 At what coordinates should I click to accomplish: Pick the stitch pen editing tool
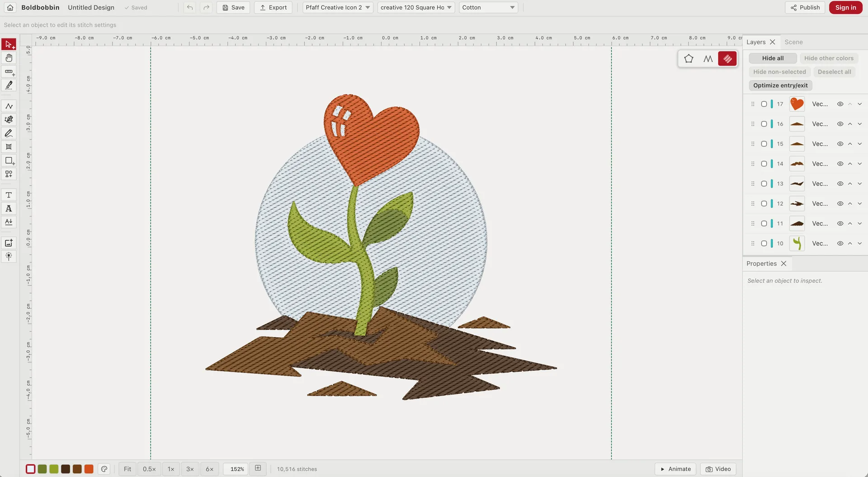[x=9, y=85]
